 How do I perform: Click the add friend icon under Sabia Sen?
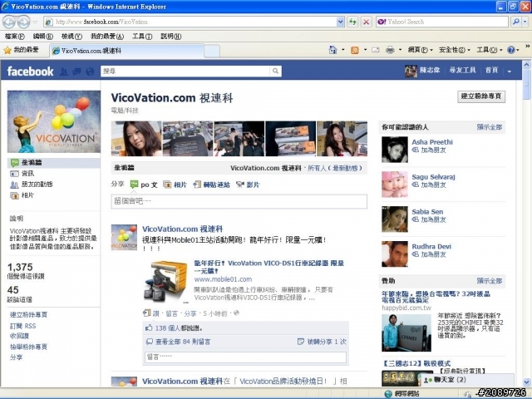(x=416, y=219)
